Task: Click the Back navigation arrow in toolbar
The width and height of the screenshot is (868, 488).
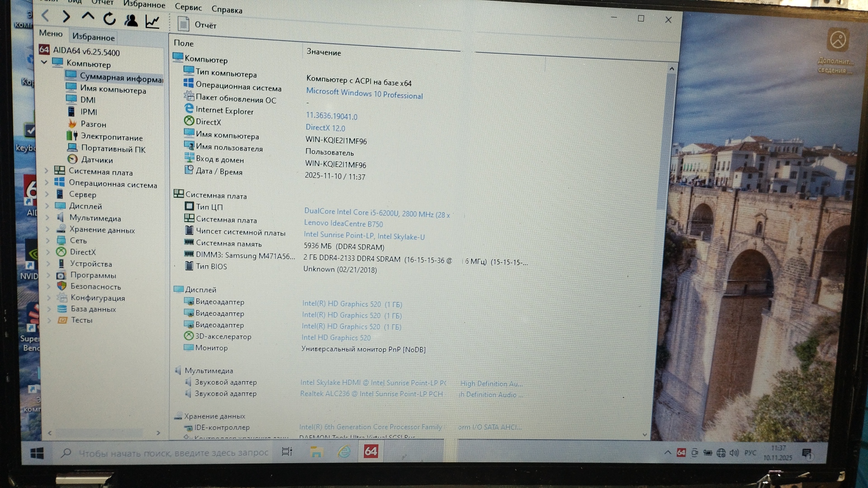Action: click(45, 16)
